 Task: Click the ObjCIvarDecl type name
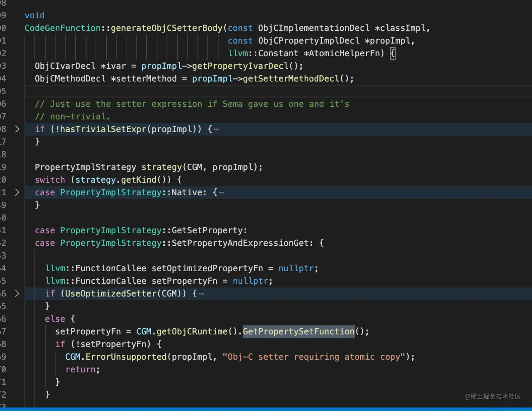(x=65, y=66)
